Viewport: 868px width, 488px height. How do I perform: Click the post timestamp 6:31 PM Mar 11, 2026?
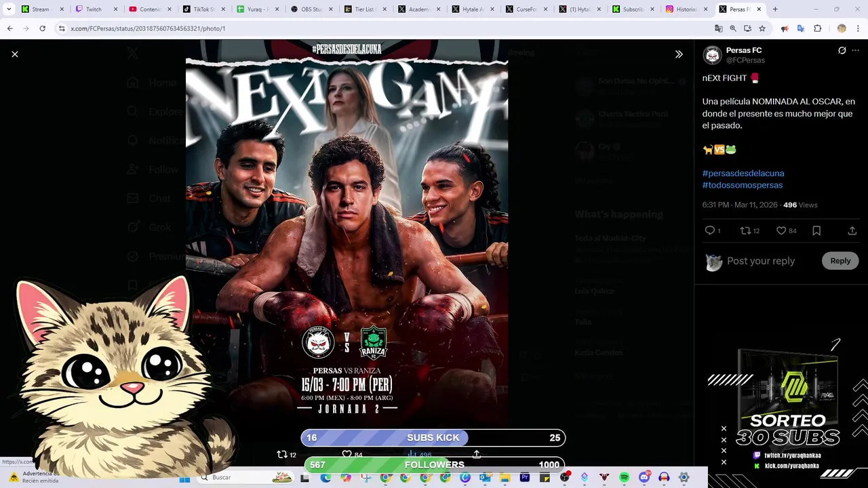point(740,205)
